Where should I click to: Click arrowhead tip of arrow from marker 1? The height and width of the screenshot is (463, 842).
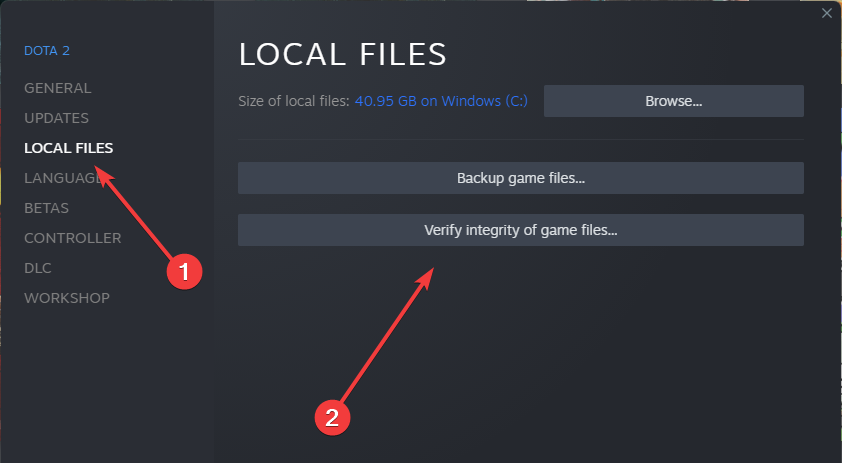pos(99,171)
